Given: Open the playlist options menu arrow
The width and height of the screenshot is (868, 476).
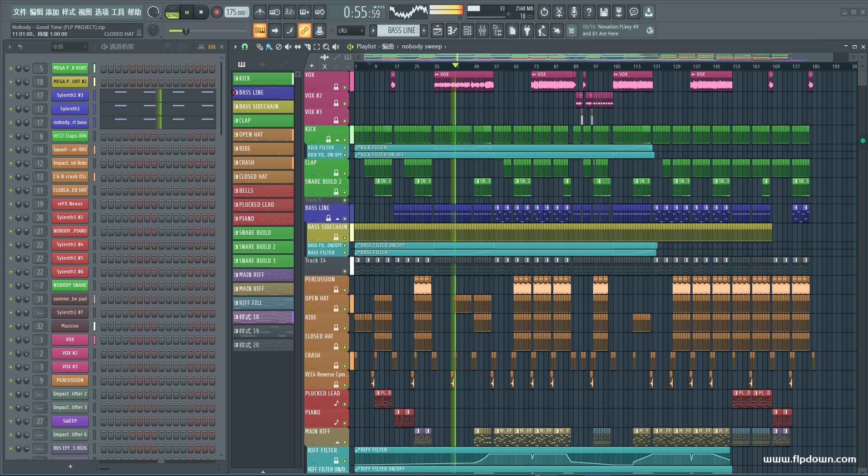Looking at the screenshot, I should click(236, 47).
